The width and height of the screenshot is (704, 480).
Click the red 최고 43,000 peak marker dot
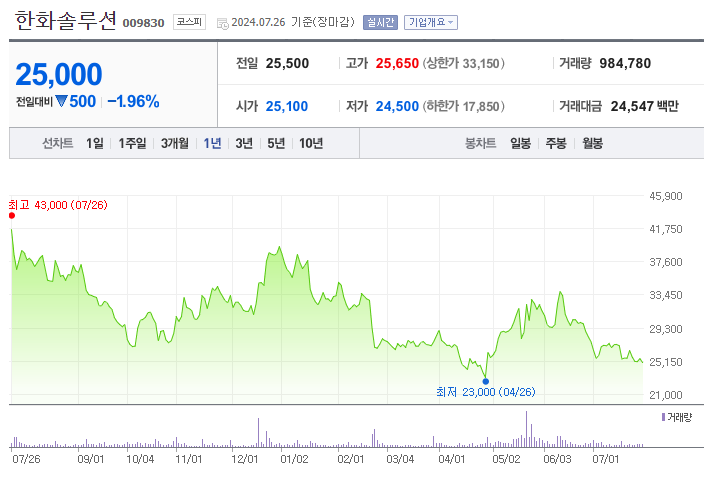(12, 216)
